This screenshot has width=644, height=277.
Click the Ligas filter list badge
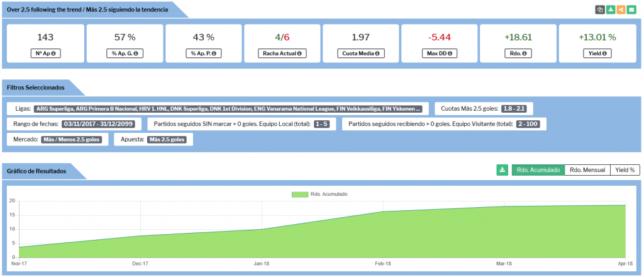tap(231, 108)
